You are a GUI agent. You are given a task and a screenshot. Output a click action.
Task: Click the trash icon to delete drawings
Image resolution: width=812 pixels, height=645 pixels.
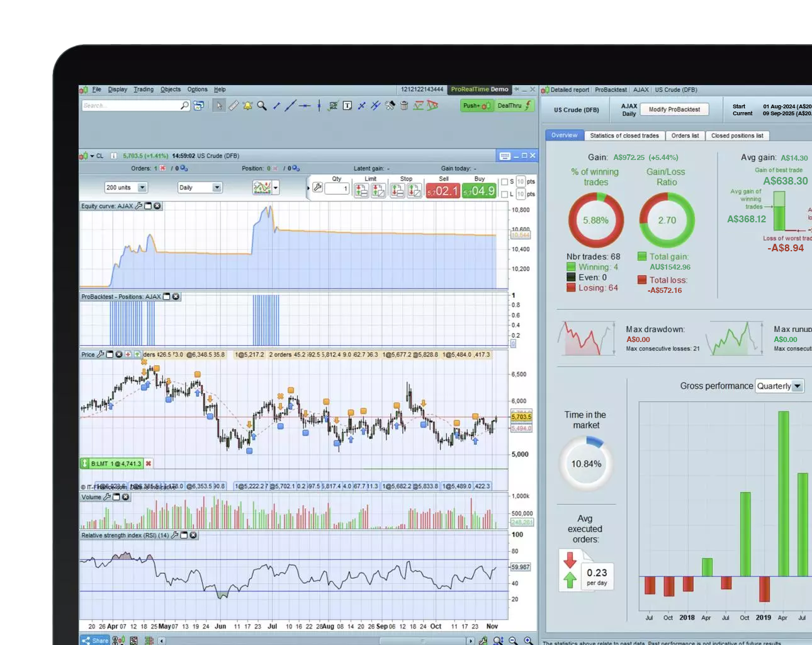pyautogui.click(x=403, y=105)
